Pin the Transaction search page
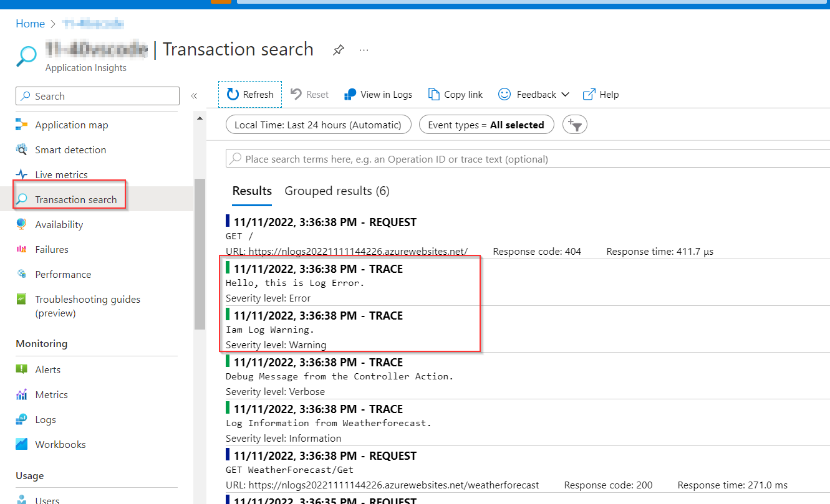 pos(338,50)
